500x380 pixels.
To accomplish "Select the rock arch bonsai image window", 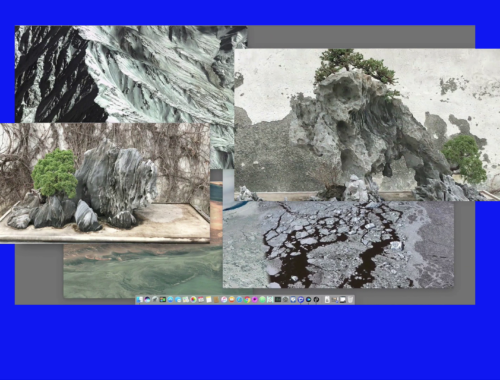I will point(367,125).
